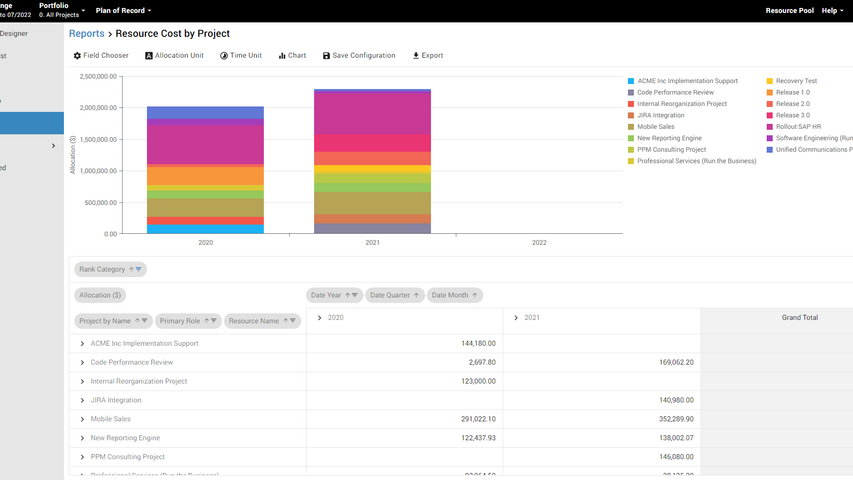This screenshot has width=853, height=480.
Task: Open the Help menu
Action: (x=832, y=10)
